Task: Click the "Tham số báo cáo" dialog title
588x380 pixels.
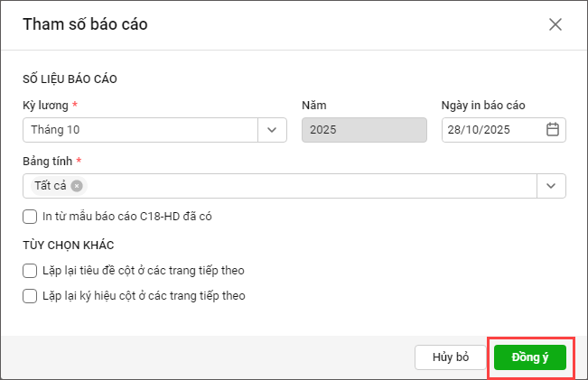Action: [x=85, y=24]
